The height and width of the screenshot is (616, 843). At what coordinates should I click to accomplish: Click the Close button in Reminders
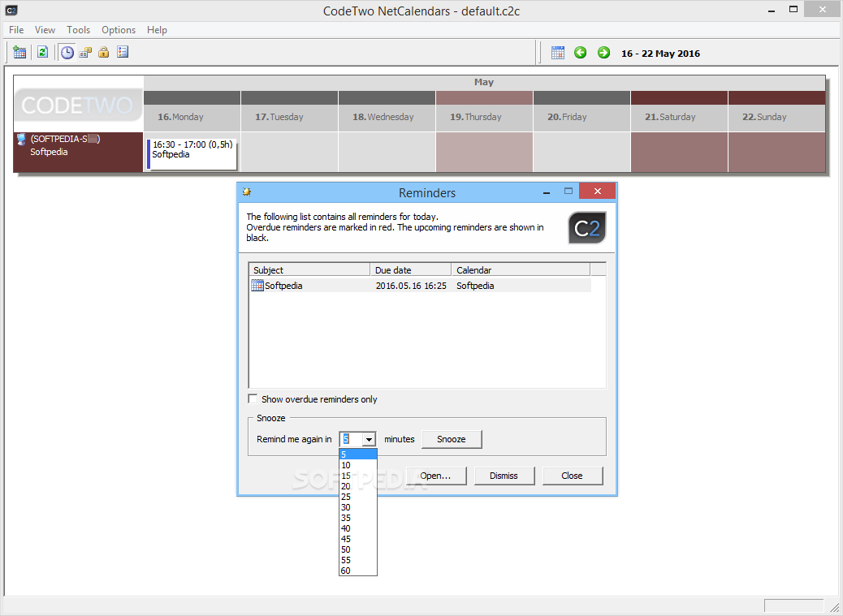click(572, 476)
